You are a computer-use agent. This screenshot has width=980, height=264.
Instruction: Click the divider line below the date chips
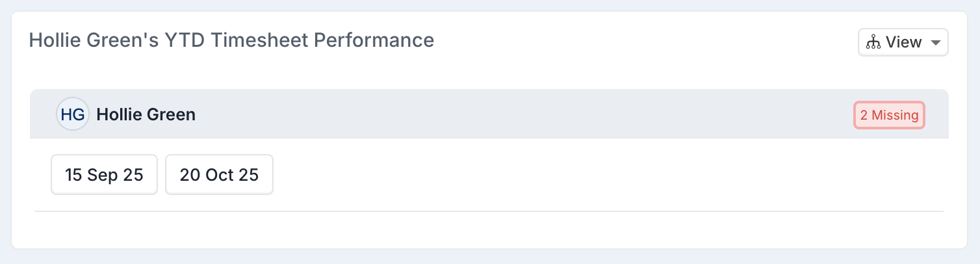point(487,211)
